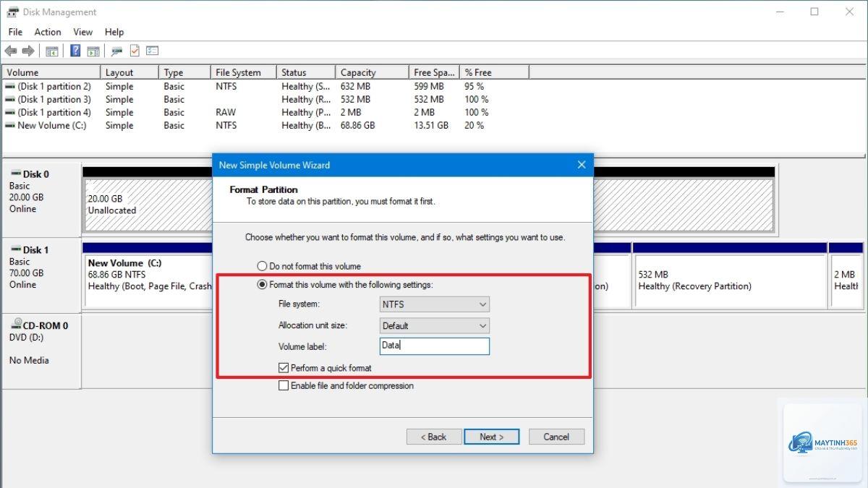
Task: Open Help via blue question mark icon
Action: click(75, 51)
